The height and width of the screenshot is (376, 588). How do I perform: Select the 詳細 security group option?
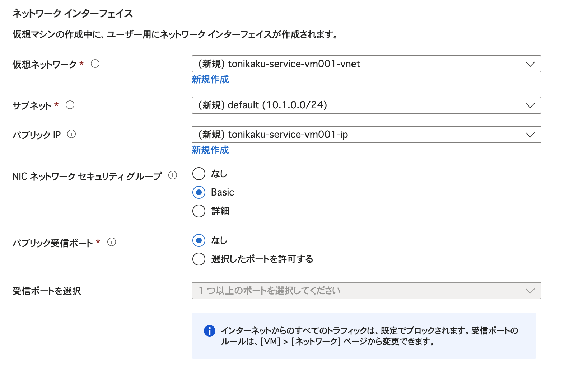(x=199, y=211)
